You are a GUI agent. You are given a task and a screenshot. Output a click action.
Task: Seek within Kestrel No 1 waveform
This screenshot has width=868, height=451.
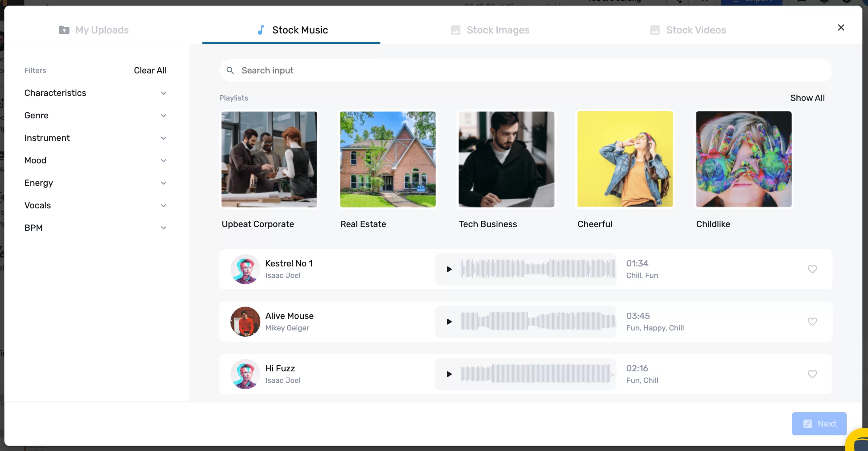(538, 269)
